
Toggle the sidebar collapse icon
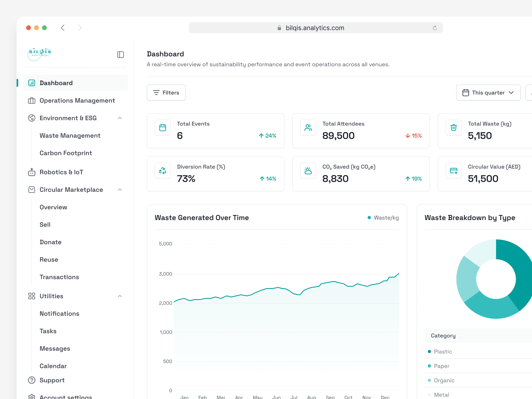coord(121,55)
